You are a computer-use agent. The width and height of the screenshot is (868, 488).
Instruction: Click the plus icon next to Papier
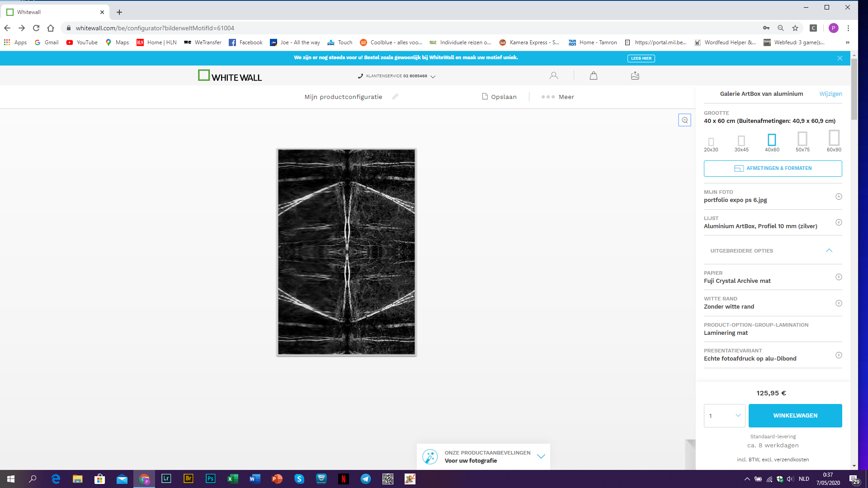(x=839, y=277)
